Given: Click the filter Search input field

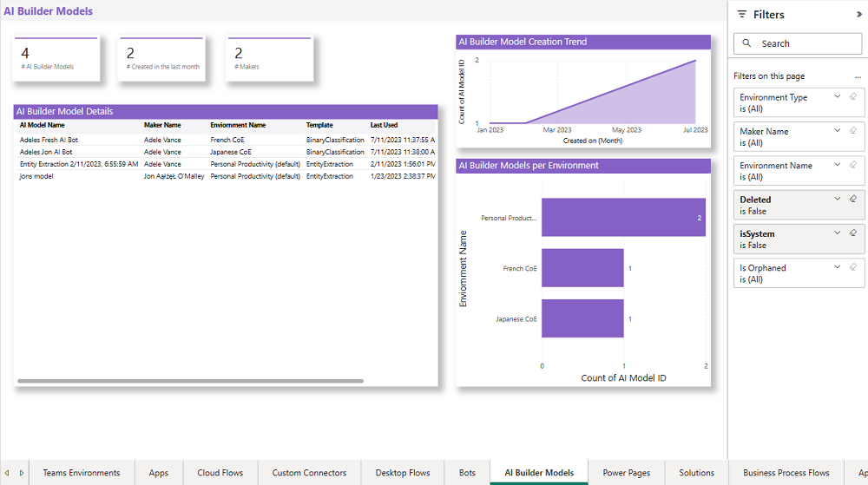Looking at the screenshot, I should (798, 43).
